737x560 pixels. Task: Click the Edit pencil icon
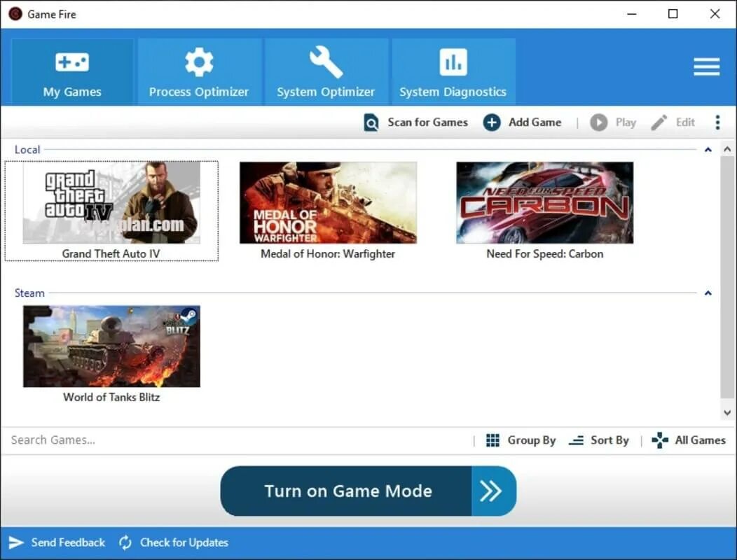click(x=659, y=122)
